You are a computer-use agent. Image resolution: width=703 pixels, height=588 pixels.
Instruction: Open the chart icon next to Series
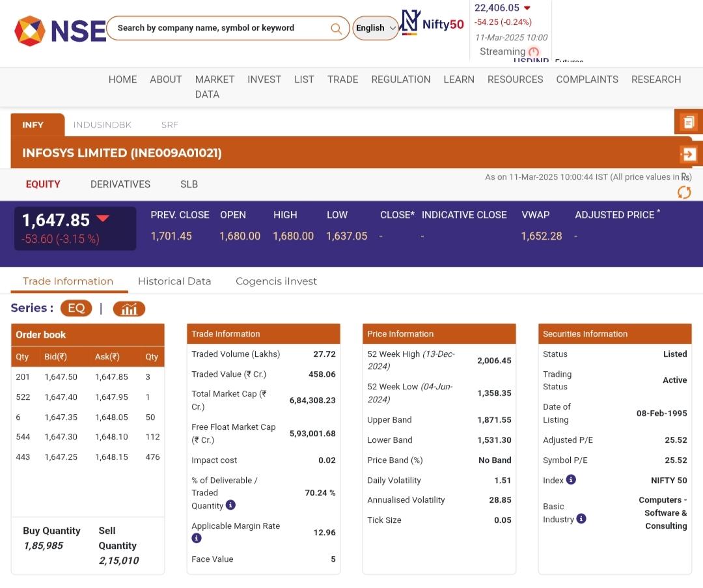[x=129, y=309]
